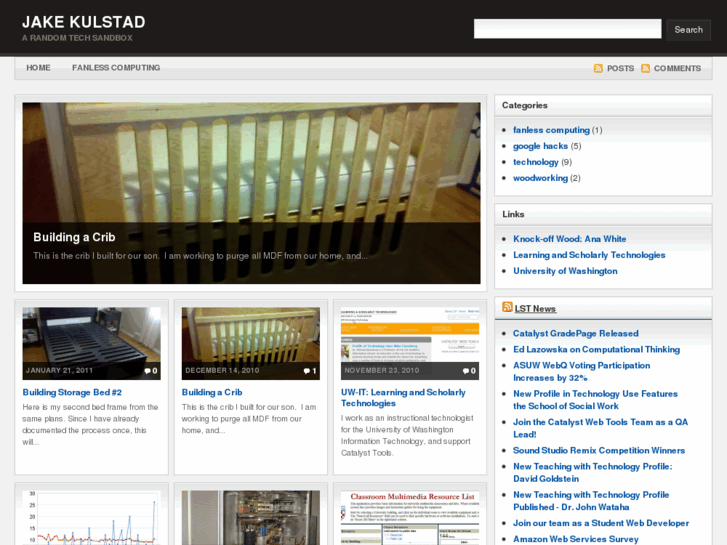727x545 pixels.
Task: Open the LST News heading link
Action: click(x=535, y=308)
